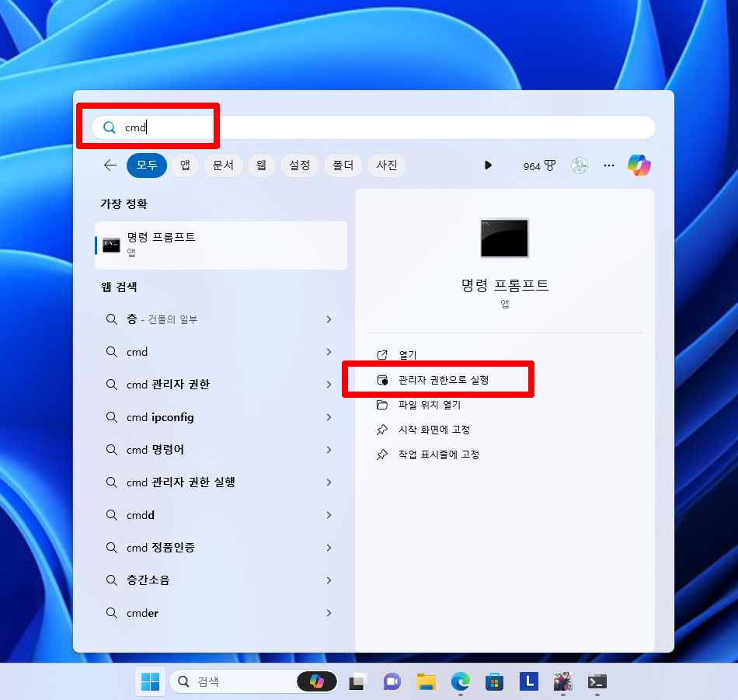Search the web for cmder
The image size is (738, 700).
point(142,613)
